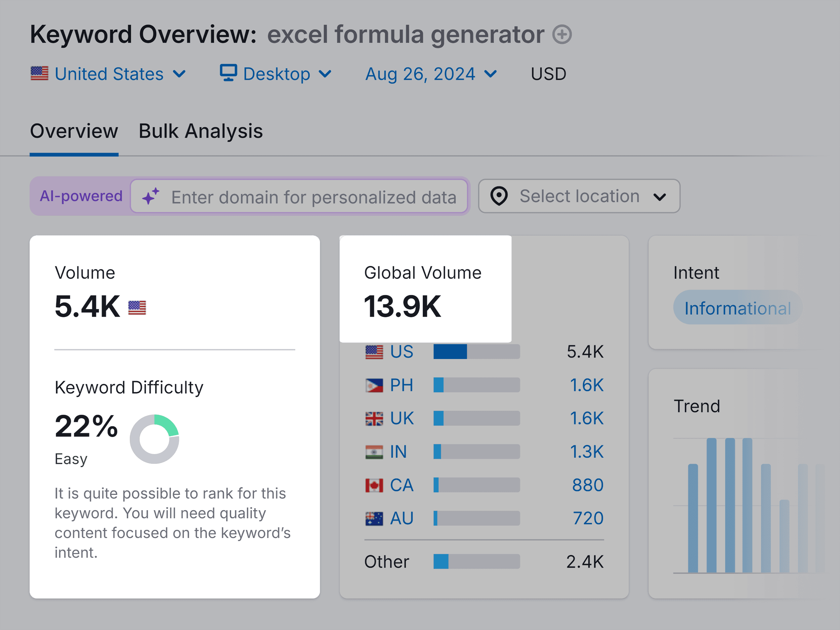Open the IN country link
The image size is (840, 630).
(399, 452)
